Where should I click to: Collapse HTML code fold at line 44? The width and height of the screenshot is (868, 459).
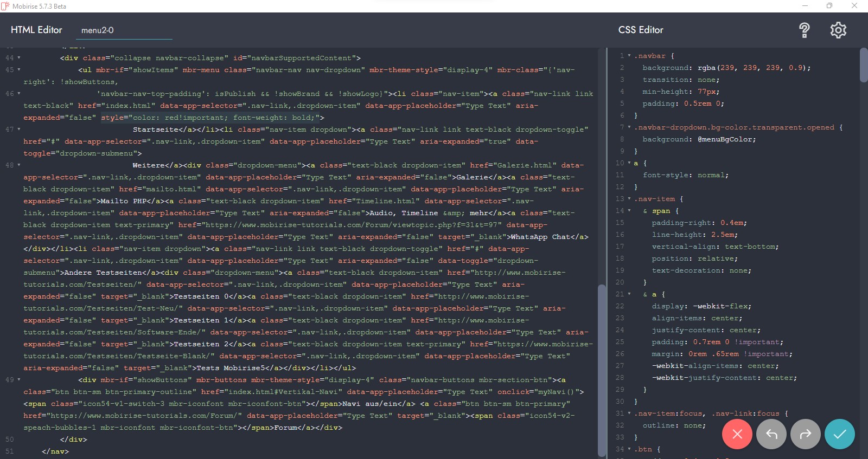[x=19, y=58]
